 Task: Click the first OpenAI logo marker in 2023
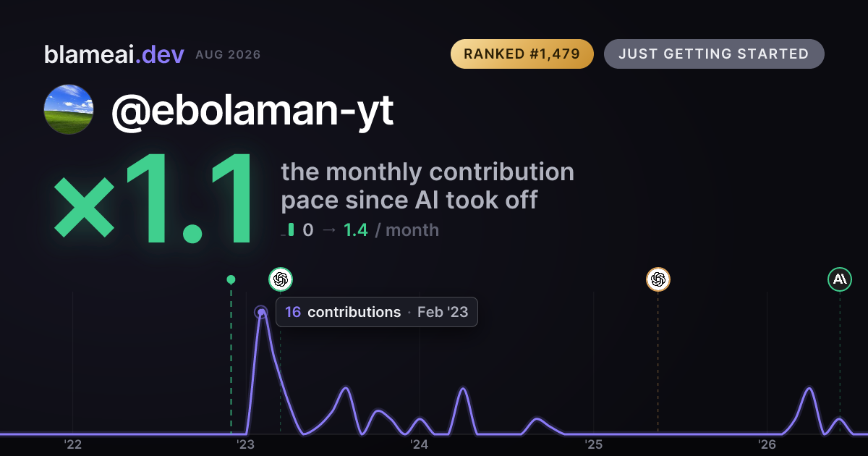coord(281,279)
